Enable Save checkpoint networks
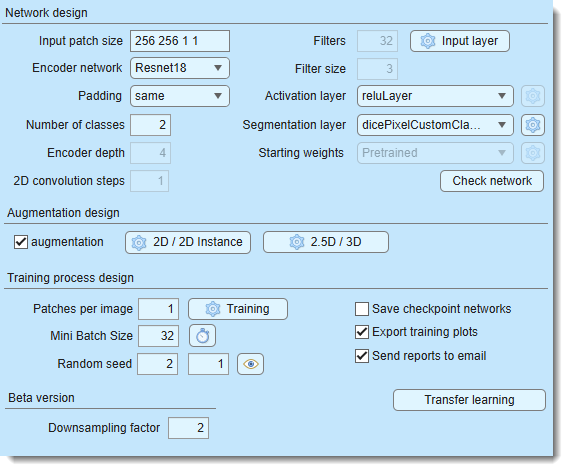The width and height of the screenshot is (568, 471). pyautogui.click(x=362, y=309)
